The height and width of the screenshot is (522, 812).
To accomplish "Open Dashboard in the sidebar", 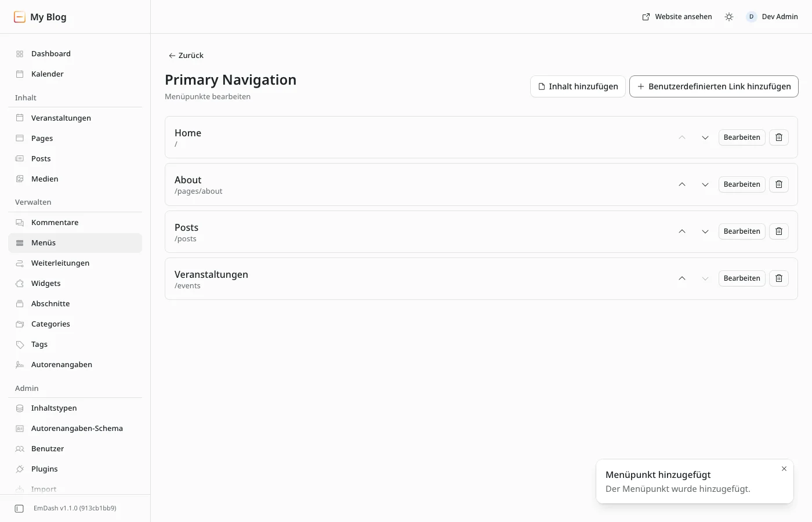I will 75,54.
